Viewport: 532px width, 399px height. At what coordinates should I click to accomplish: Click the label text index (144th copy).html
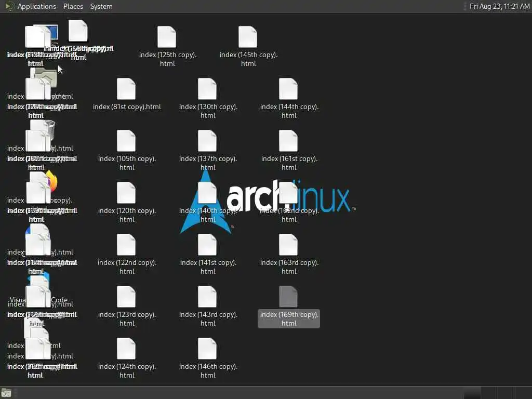[x=289, y=111]
